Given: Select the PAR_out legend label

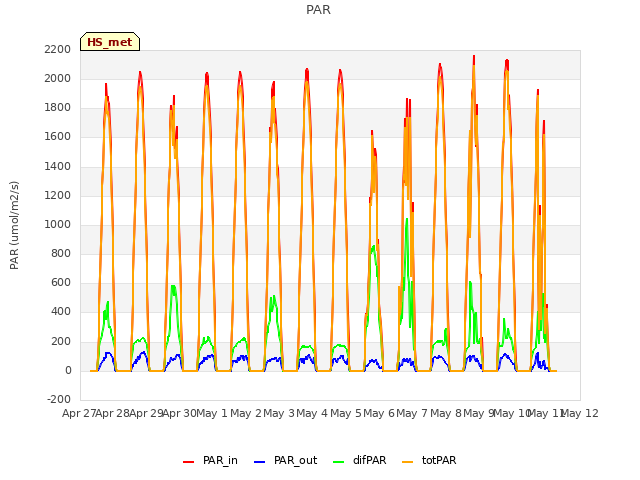Looking at the screenshot, I should 296,460.
